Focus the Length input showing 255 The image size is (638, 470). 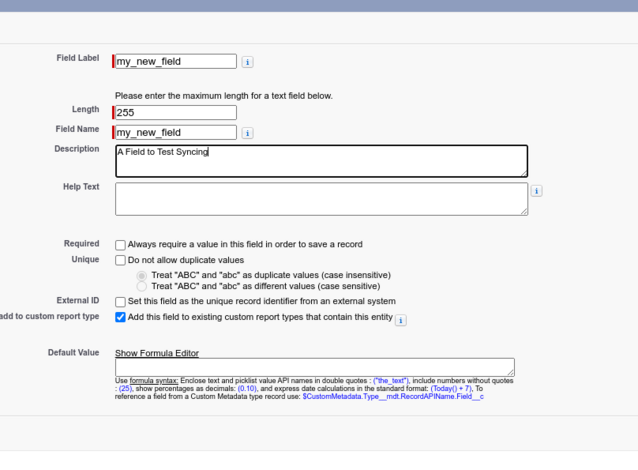coord(176,113)
